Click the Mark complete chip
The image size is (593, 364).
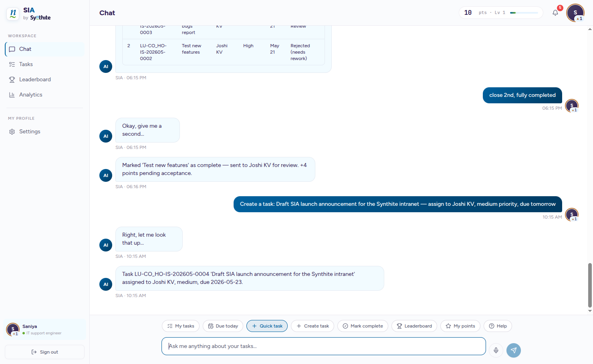tap(363, 326)
